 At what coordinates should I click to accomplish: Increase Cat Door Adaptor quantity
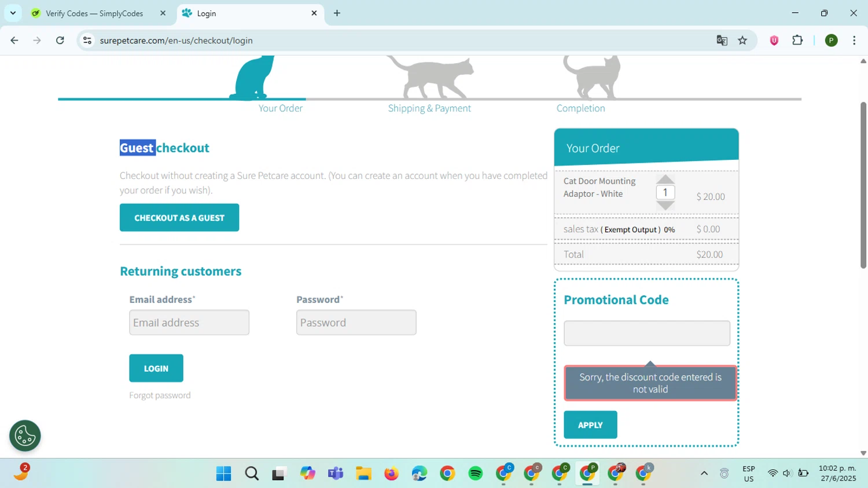[x=665, y=179]
